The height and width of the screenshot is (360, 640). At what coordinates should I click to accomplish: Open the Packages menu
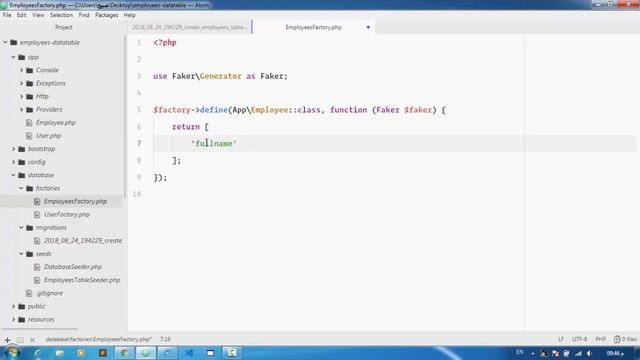pyautogui.click(x=107, y=15)
